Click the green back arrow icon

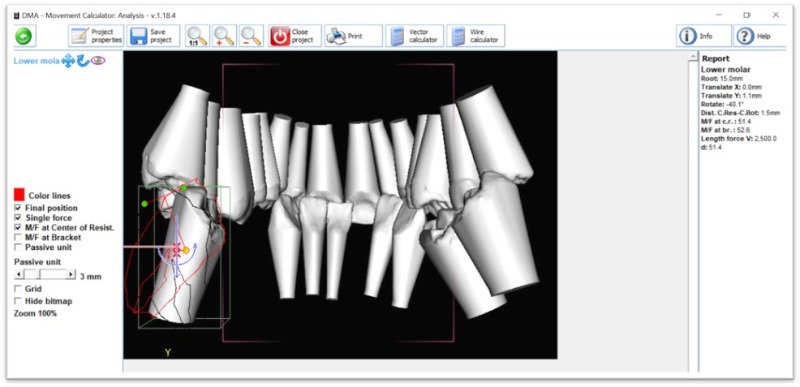[x=22, y=36]
